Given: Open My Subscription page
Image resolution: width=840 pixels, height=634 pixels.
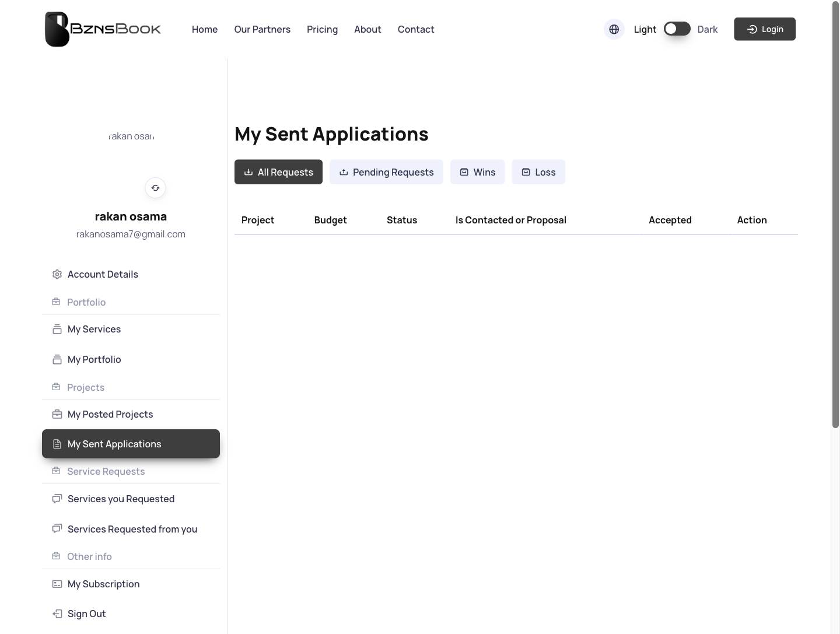Looking at the screenshot, I should [x=131, y=584].
